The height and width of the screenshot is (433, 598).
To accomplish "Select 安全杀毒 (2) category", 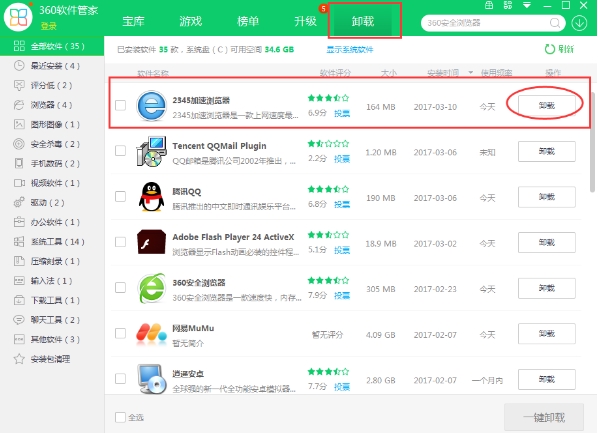I will pos(52,144).
